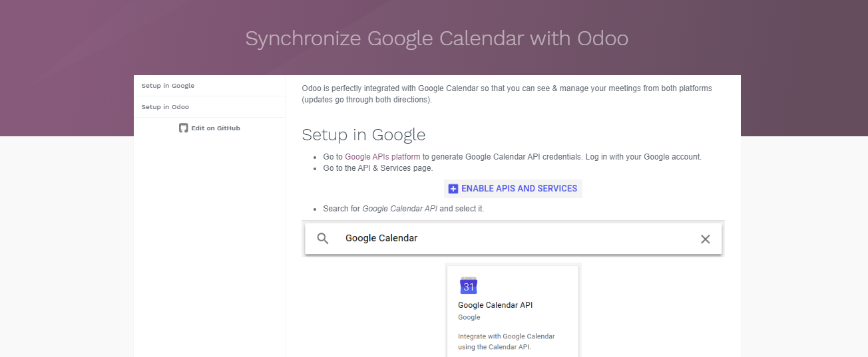Click the Search for Google Calendar API step
The height and width of the screenshot is (357, 868).
coord(403,209)
